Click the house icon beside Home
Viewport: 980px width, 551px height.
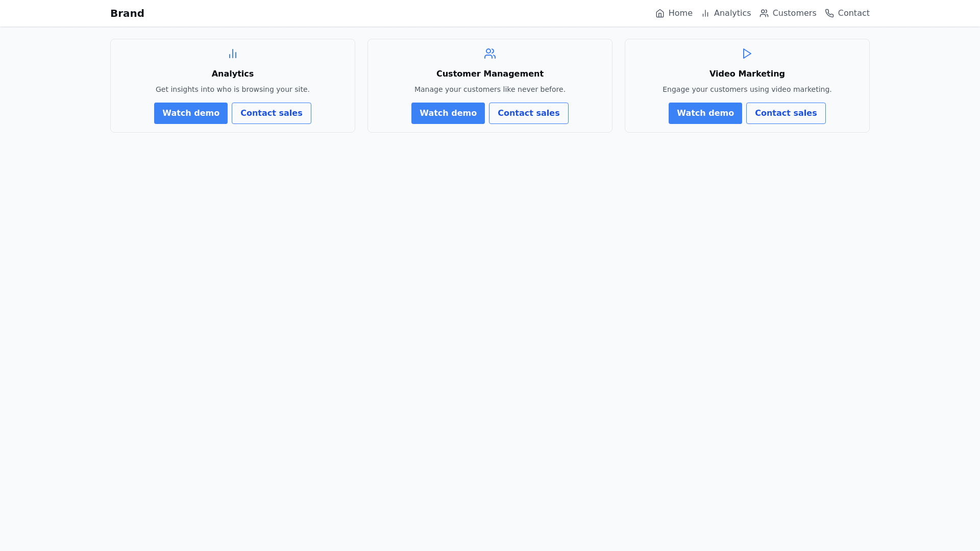pos(660,13)
